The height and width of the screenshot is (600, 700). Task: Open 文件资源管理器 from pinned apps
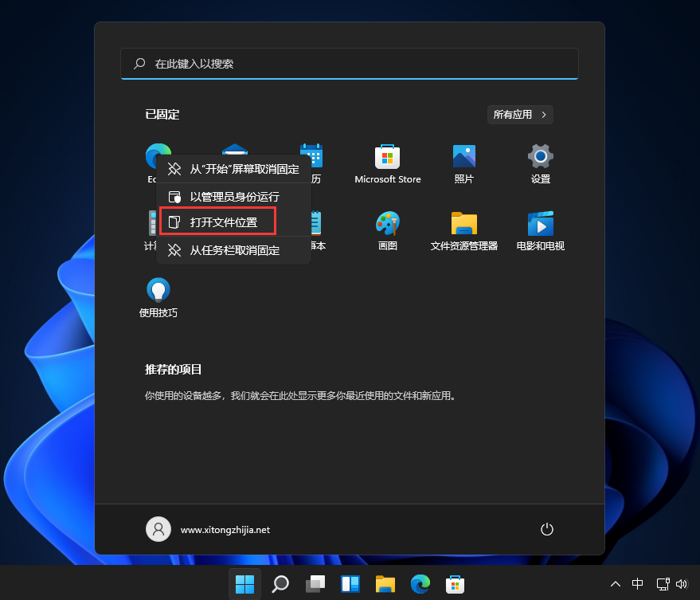(464, 224)
